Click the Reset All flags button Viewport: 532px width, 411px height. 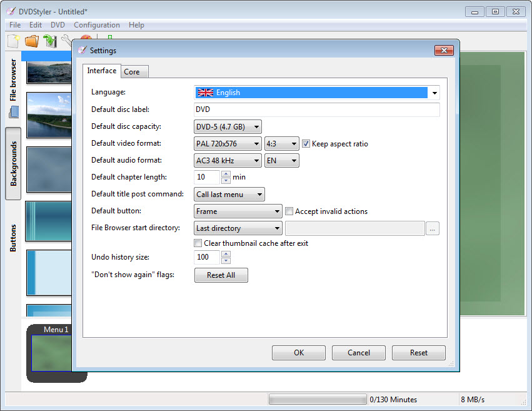(x=221, y=275)
